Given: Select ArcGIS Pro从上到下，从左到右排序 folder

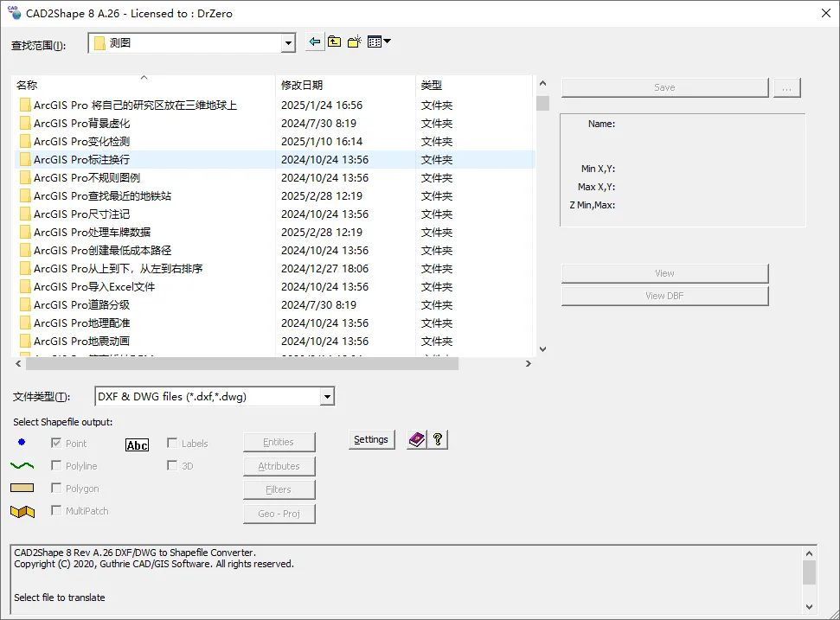Looking at the screenshot, I should click(118, 269).
